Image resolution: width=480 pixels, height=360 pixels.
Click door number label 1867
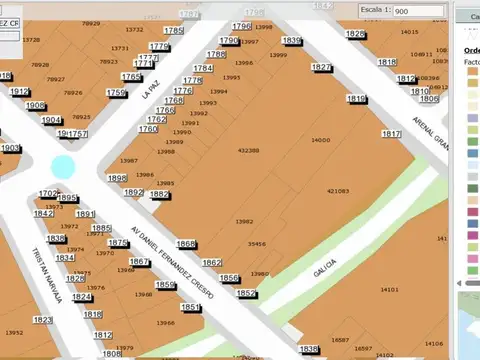[139, 262]
